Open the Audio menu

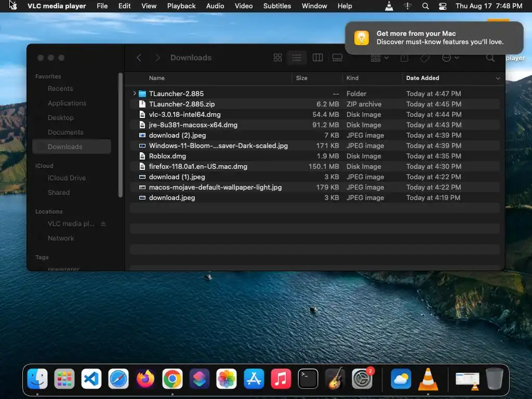[x=215, y=6]
